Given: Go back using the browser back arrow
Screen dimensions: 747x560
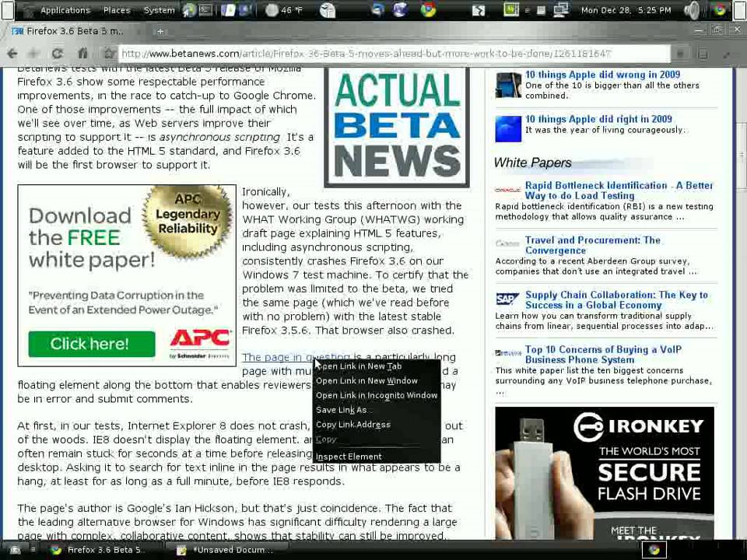Looking at the screenshot, I should click(x=12, y=54).
